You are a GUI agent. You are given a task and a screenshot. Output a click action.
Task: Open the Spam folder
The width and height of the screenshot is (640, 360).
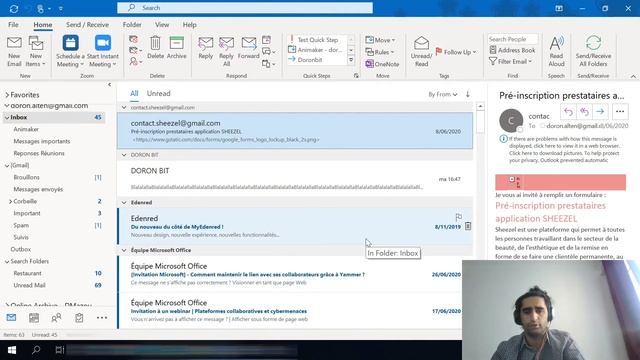tap(21, 225)
